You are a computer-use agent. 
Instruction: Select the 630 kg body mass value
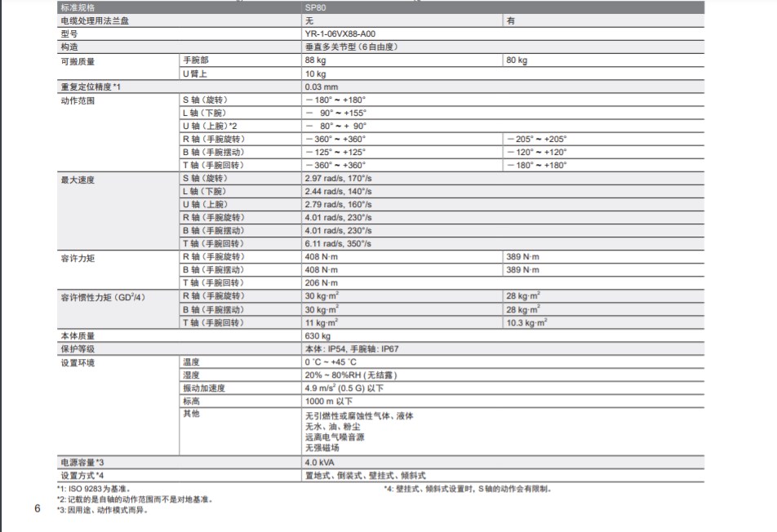(317, 336)
